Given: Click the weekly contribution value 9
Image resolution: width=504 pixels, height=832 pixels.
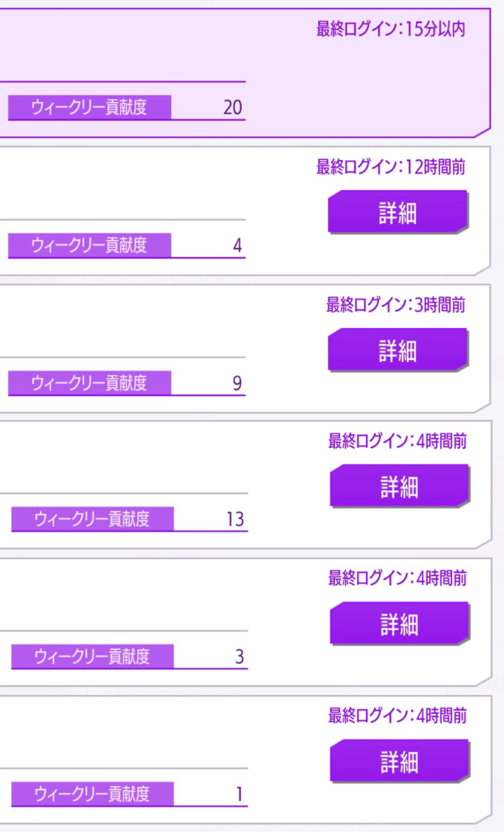Looking at the screenshot, I should point(237,383).
